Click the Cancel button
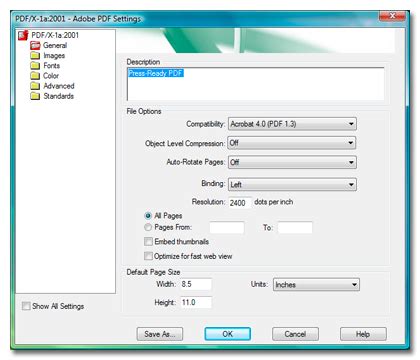Screen dimensions: 420x360 tap(295, 334)
